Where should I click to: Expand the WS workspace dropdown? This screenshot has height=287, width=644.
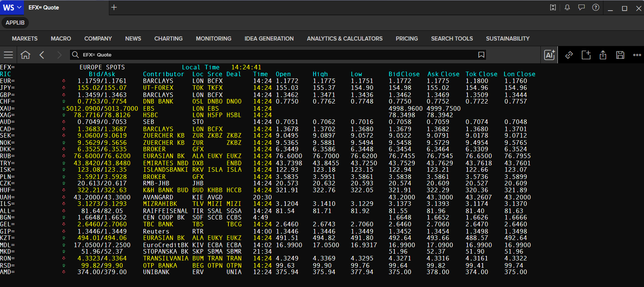tap(12, 8)
